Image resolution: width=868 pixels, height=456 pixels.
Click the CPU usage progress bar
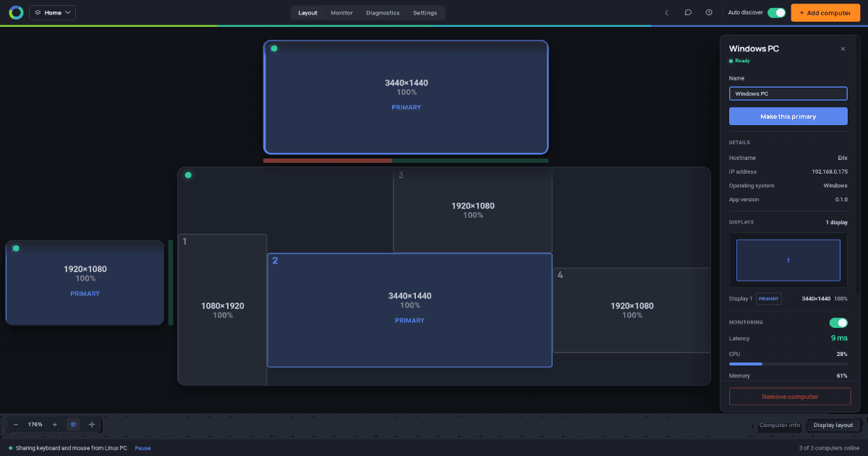788,363
